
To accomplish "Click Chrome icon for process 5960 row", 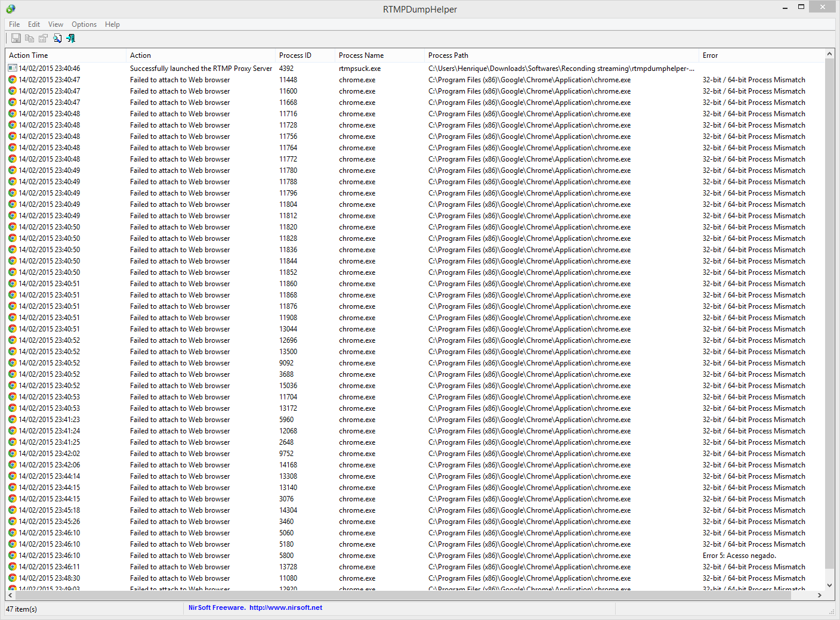I will point(13,420).
